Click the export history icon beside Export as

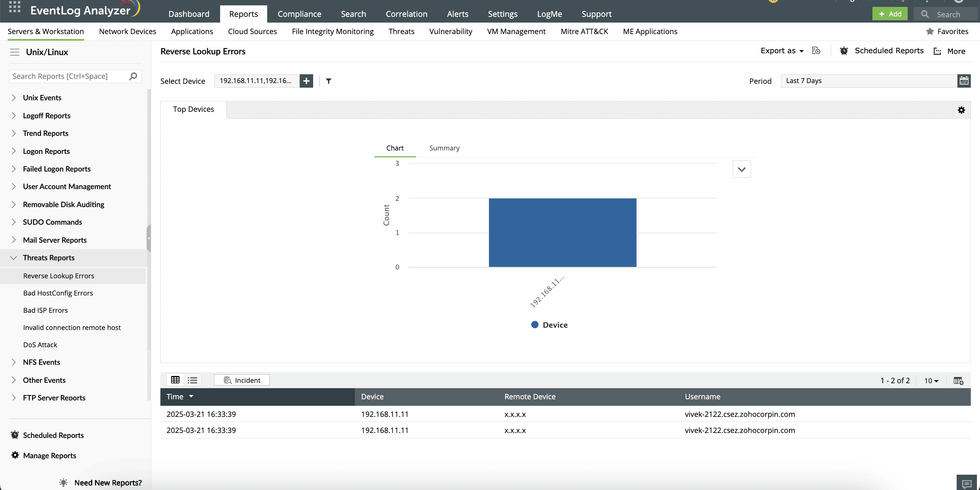(816, 51)
